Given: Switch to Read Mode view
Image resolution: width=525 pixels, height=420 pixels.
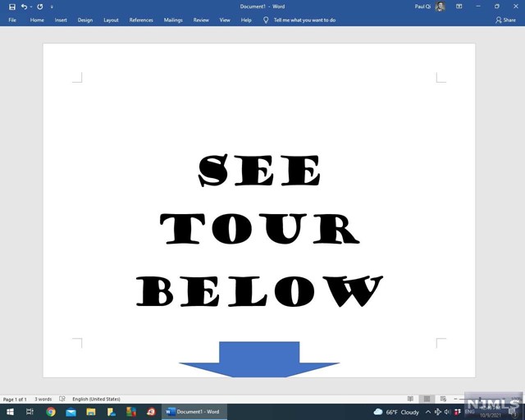Looking at the screenshot, I should point(411,399).
